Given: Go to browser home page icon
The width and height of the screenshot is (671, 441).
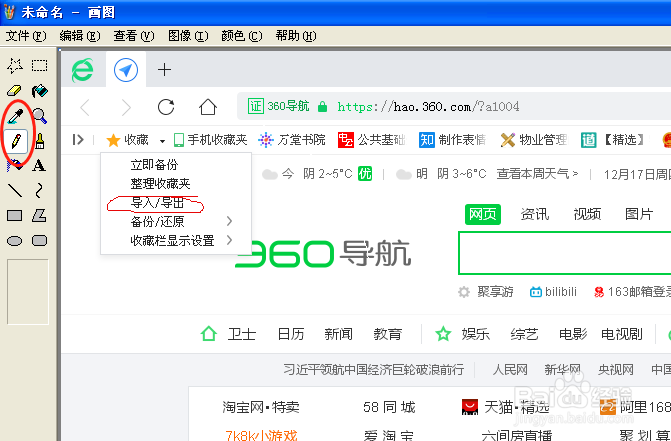Looking at the screenshot, I should coord(208,107).
